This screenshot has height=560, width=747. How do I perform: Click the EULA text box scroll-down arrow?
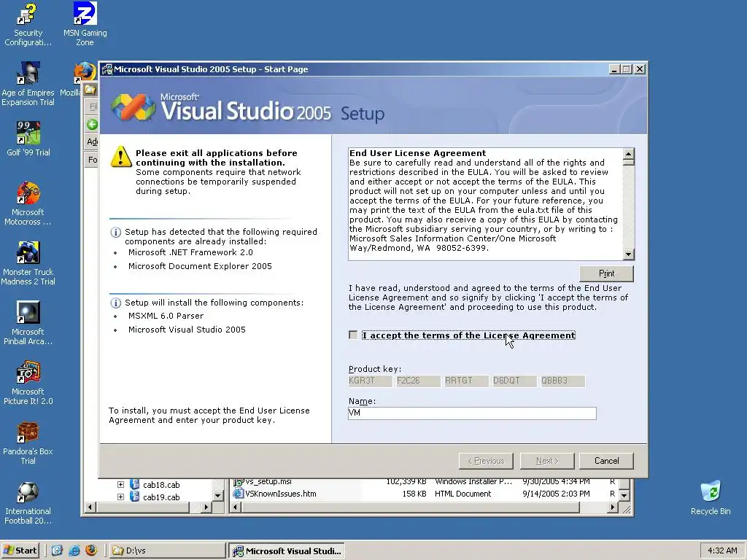[628, 254]
